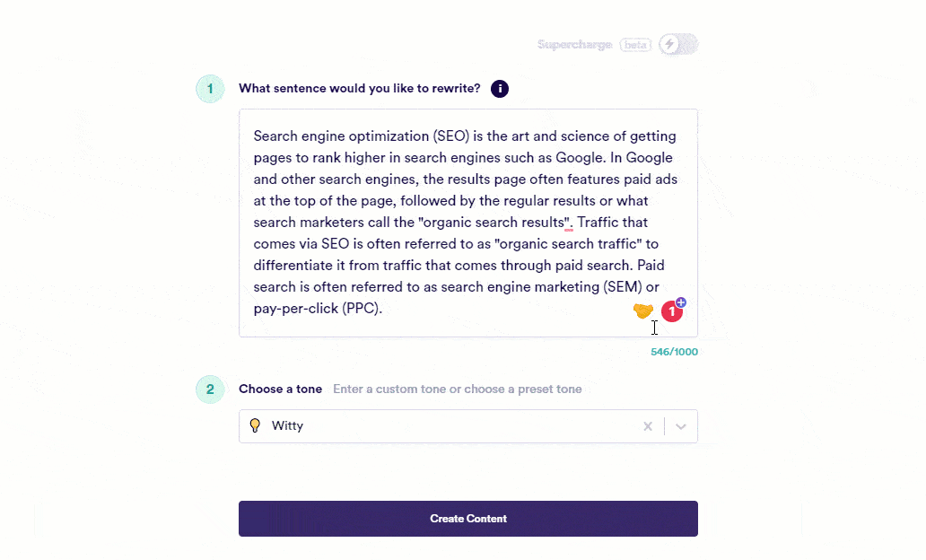Click the handshake emoji icon in the text box

(x=642, y=311)
